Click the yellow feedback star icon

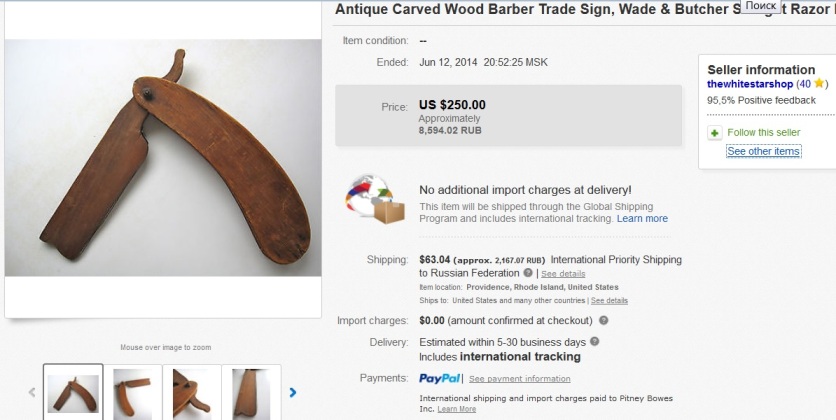tap(819, 84)
